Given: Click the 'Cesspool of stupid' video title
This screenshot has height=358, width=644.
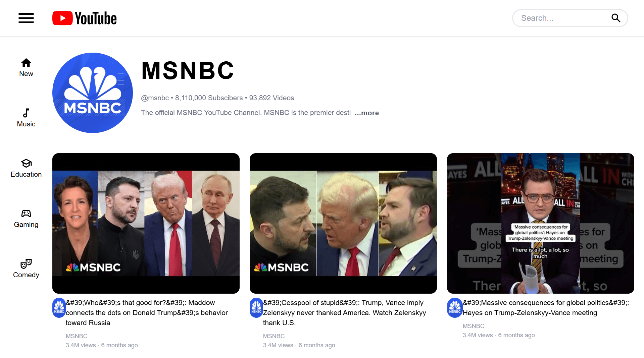Looking at the screenshot, I should pos(345,313).
